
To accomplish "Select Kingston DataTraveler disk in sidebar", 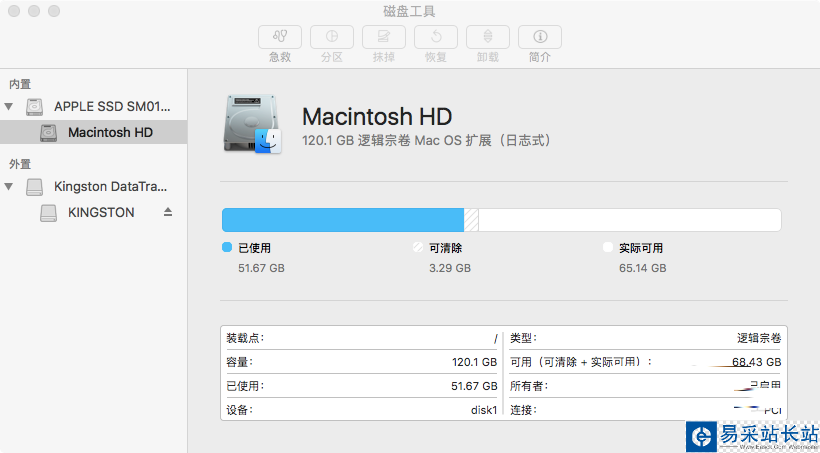I will 112,186.
